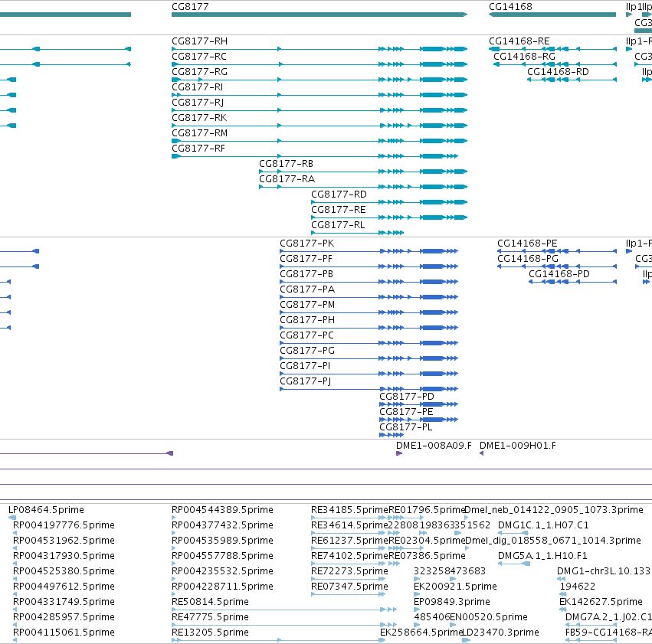652x644 pixels.
Task: Select the CG8177-RJ transcript label
Action: (198, 103)
